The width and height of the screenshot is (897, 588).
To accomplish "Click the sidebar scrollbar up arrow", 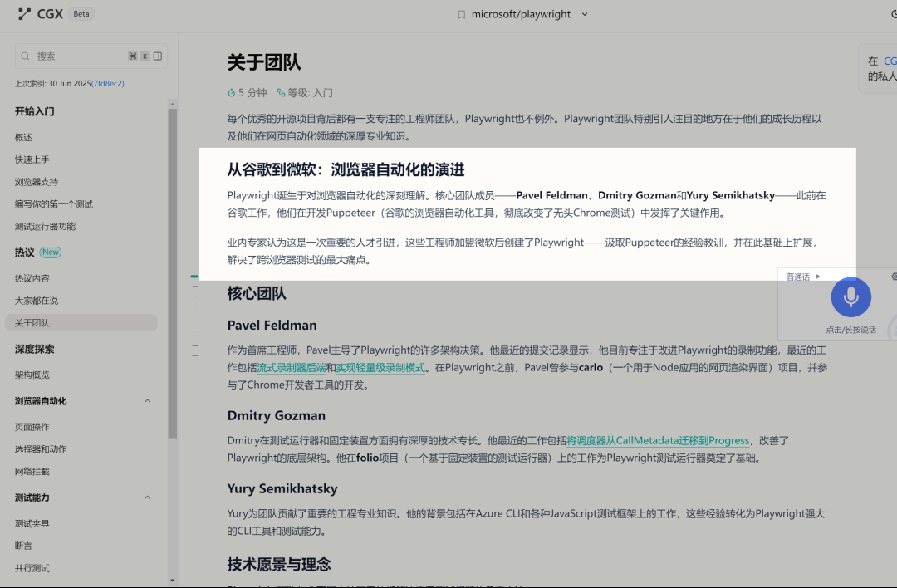I will tap(172, 104).
